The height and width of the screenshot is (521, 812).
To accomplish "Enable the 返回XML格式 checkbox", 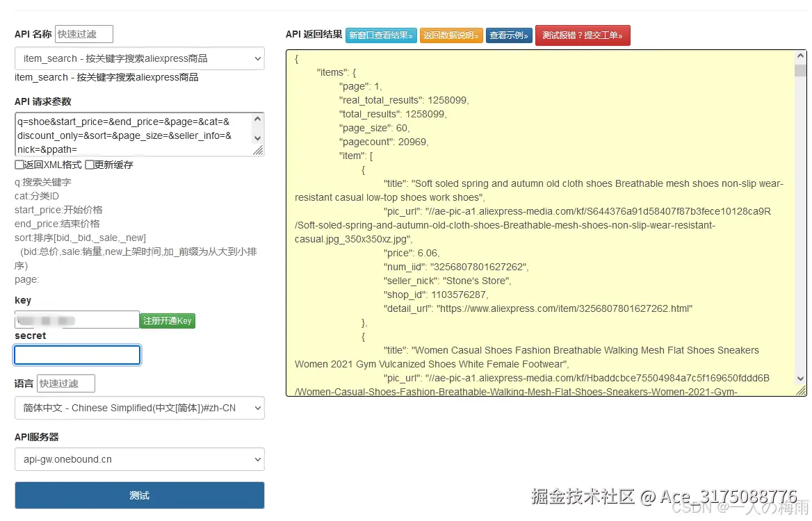I will click(x=19, y=165).
